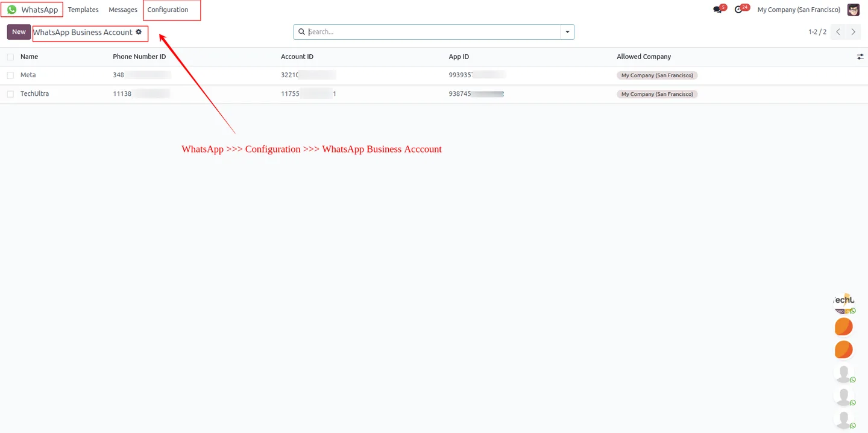Image resolution: width=868 pixels, height=433 pixels.
Task: Sort by the Account ID column header
Action: 297,57
